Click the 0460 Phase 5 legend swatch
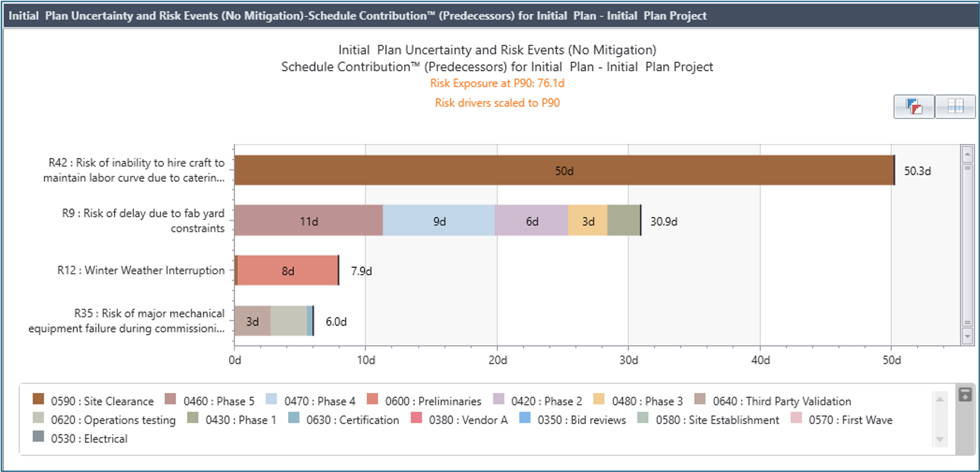980x472 pixels. tap(170, 400)
